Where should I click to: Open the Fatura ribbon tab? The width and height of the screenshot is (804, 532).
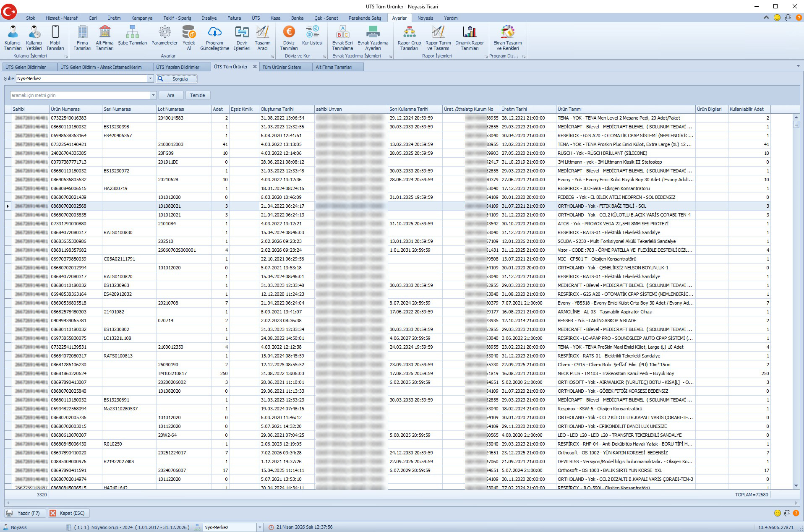coord(234,18)
